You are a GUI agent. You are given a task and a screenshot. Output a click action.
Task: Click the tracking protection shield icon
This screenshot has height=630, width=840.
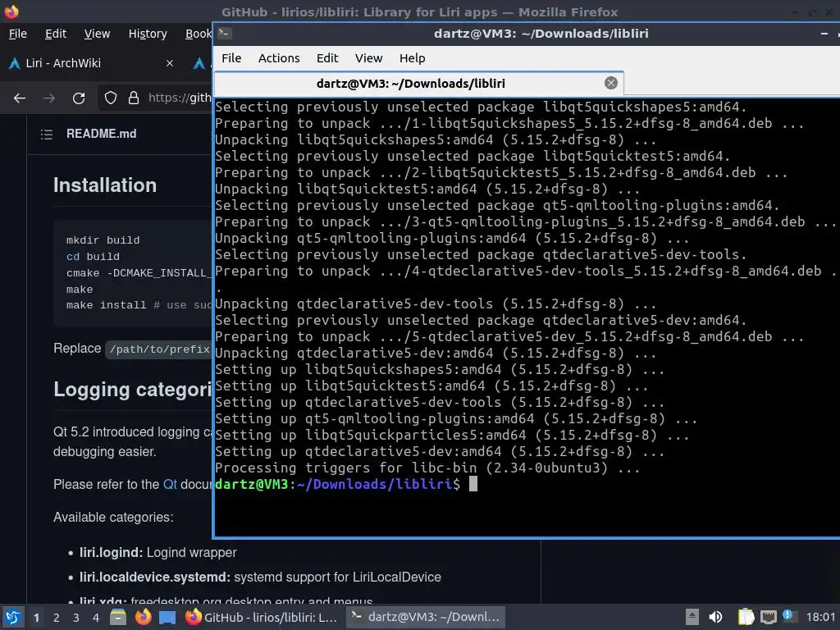(111, 98)
